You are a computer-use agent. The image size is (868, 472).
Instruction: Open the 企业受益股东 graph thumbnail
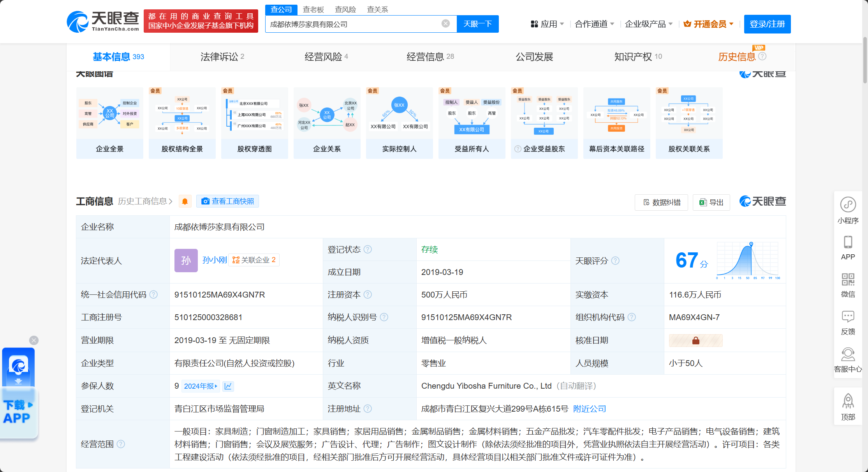[x=544, y=123]
